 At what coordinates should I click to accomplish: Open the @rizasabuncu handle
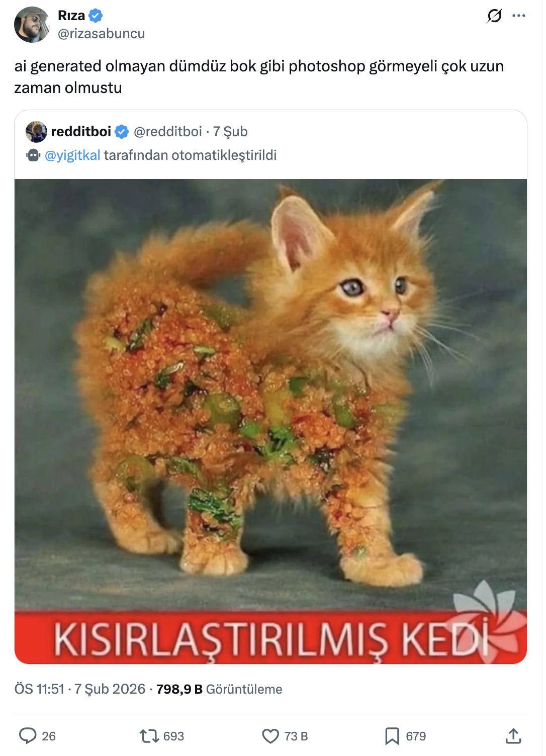click(102, 34)
